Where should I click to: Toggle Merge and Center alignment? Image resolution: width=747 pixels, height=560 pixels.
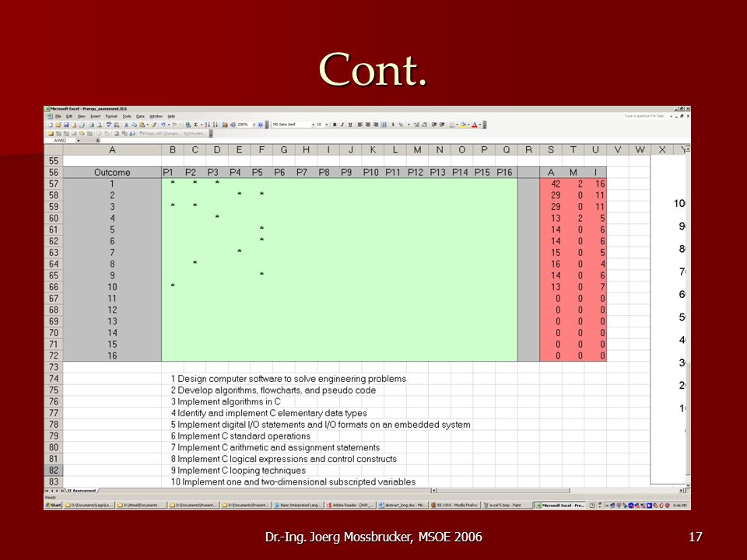(x=384, y=124)
